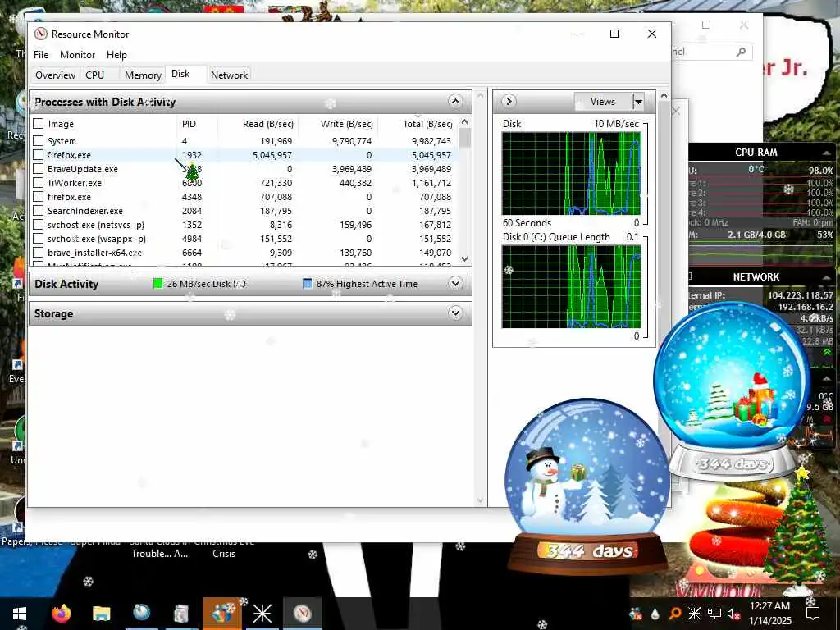The width and height of the screenshot is (840, 630).
Task: Open the Help menu
Action: coord(116,55)
